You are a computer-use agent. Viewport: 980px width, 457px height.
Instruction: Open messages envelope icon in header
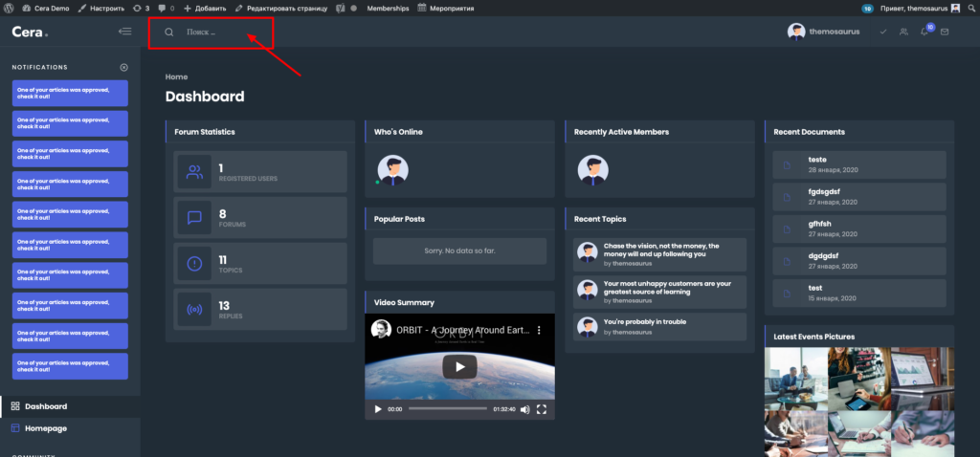point(945,32)
